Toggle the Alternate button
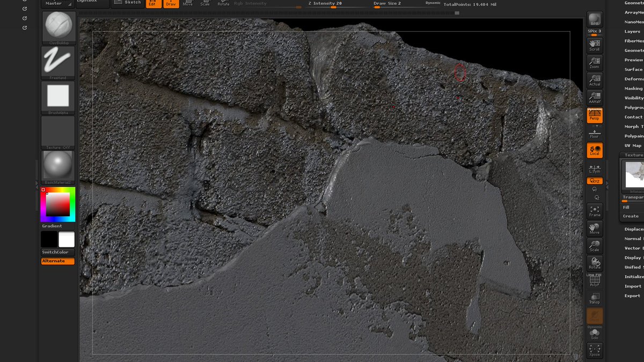This screenshot has height=362, width=644. 58,261
